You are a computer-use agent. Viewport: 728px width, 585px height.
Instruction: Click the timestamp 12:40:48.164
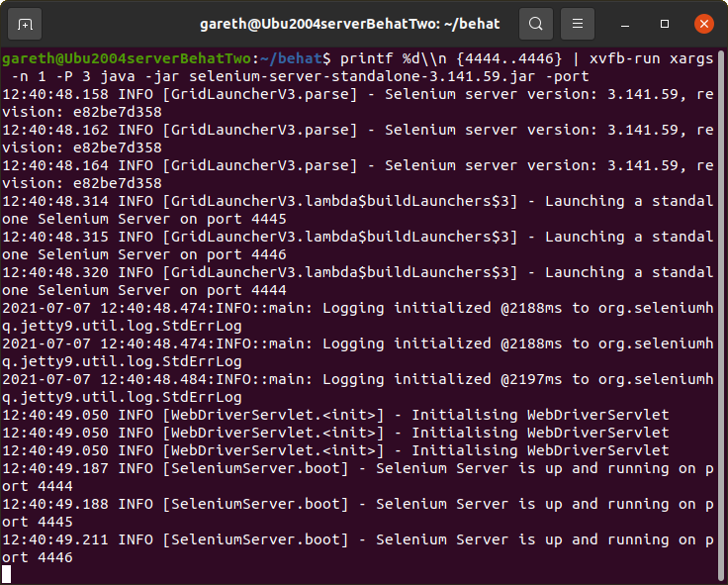[55, 165]
